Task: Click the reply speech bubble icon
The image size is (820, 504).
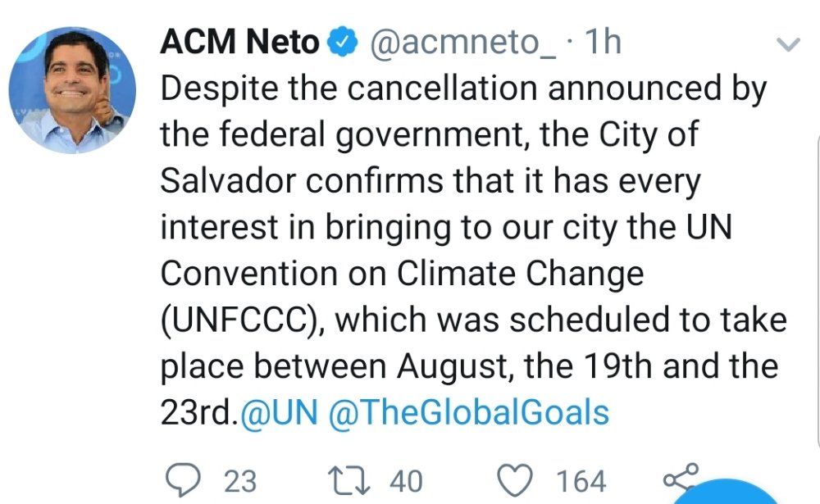Action: point(180,479)
